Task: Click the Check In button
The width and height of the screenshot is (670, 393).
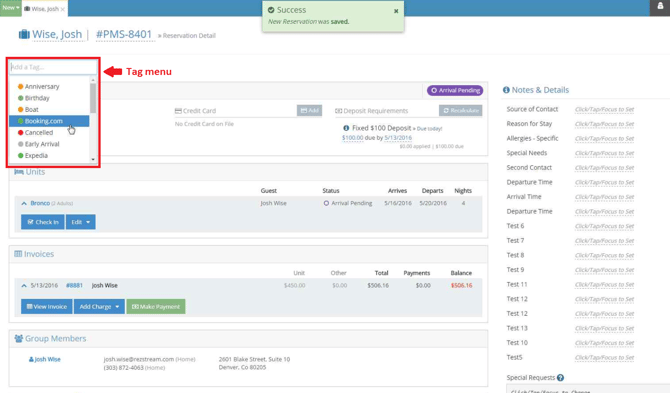Action: [x=43, y=222]
